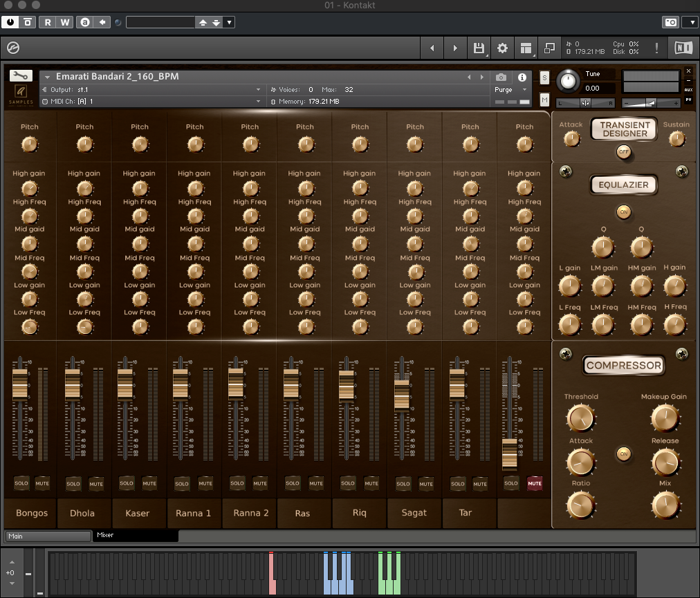Screen dimensions: 700x598
Task: Click the plugin bypass power icon
Action: [10, 22]
